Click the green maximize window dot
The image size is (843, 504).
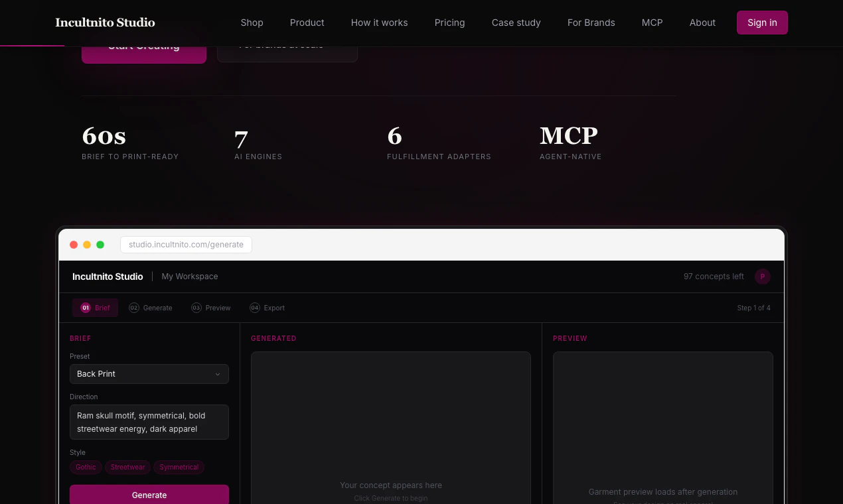point(100,245)
